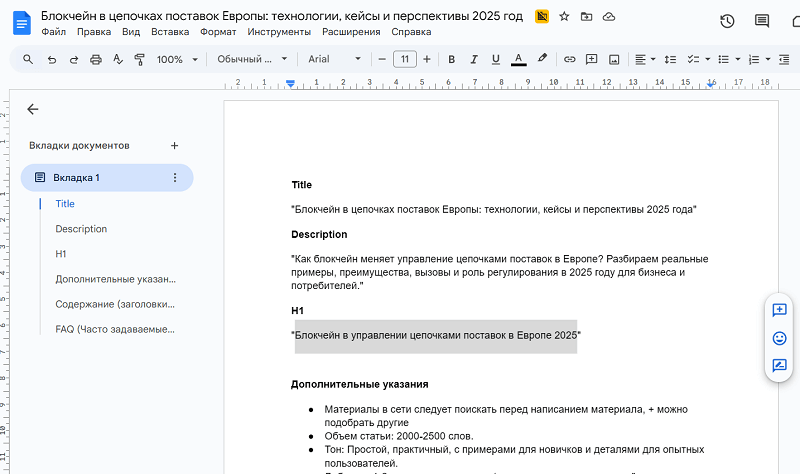Jump to Description in outline

tap(81, 229)
